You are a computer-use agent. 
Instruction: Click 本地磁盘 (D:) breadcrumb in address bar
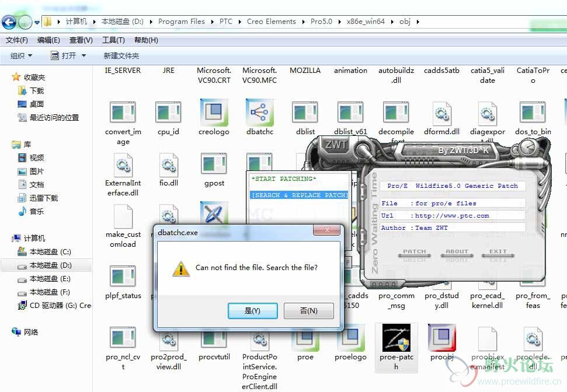122,22
